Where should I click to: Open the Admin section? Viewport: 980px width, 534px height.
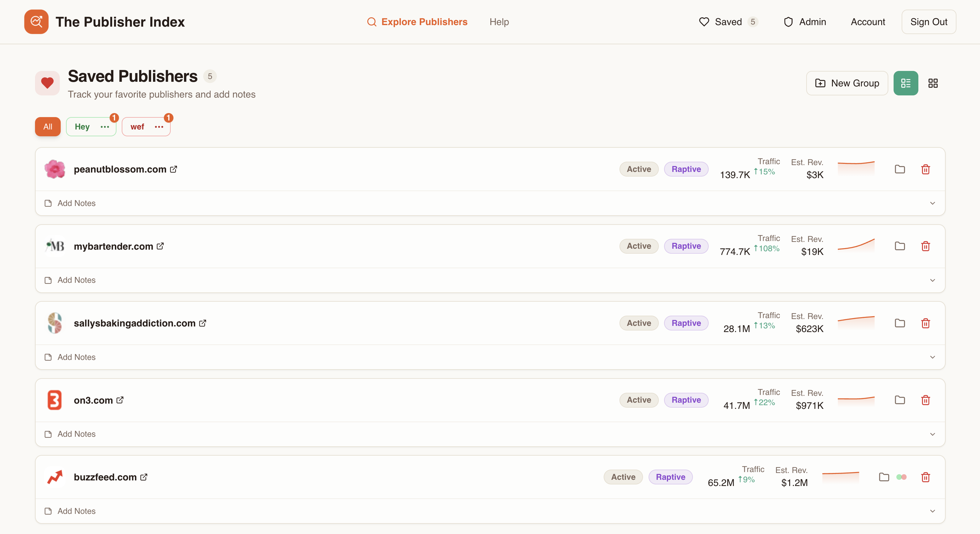point(805,22)
